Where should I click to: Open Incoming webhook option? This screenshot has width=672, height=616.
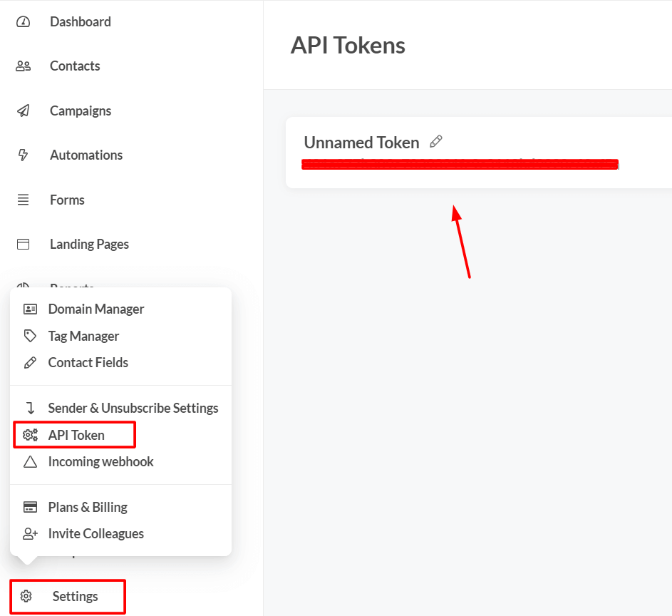point(100,461)
